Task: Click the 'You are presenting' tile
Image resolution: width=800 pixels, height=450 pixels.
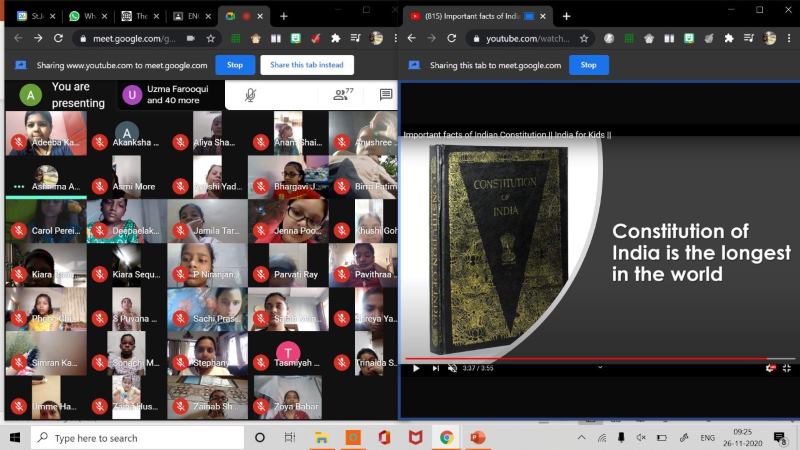Action: tap(61, 95)
